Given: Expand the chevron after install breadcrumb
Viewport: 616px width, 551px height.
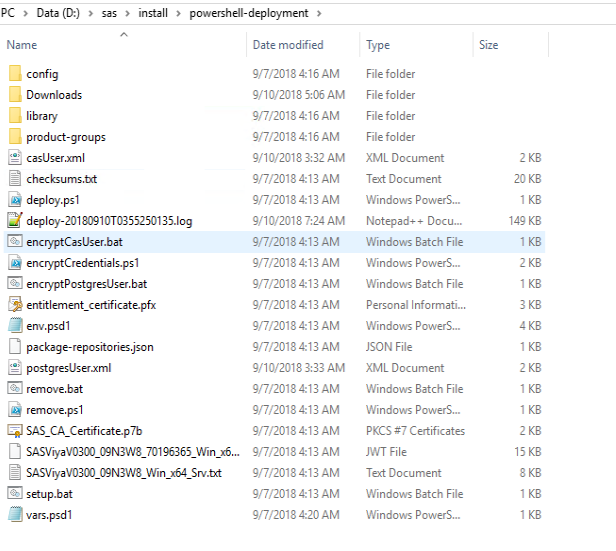Looking at the screenshot, I should (x=179, y=14).
